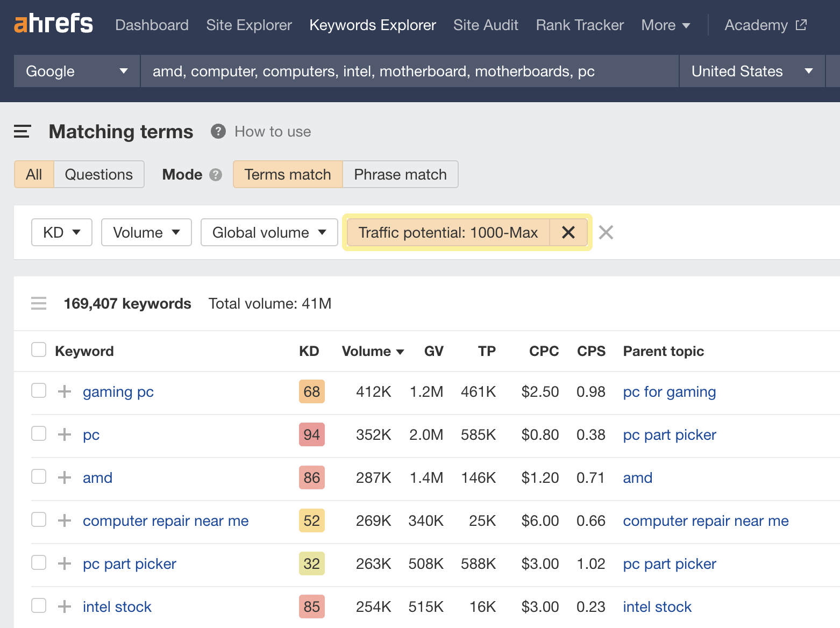The height and width of the screenshot is (628, 840).
Task: Navigate to Site Explorer
Action: point(248,25)
